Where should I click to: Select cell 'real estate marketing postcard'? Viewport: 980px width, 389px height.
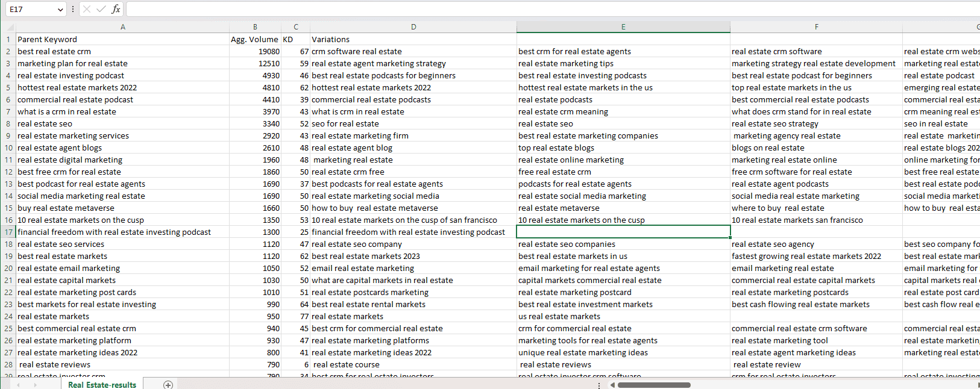pyautogui.click(x=623, y=292)
